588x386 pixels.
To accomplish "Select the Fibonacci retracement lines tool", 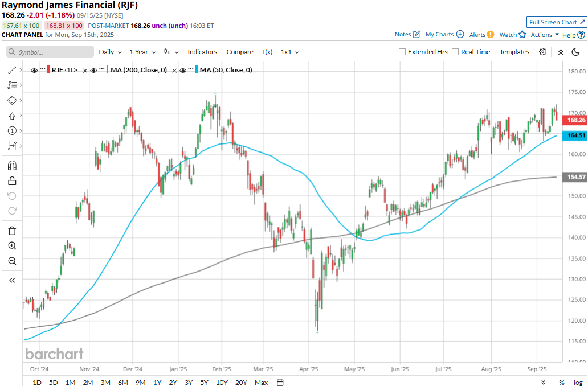I will coord(12,85).
